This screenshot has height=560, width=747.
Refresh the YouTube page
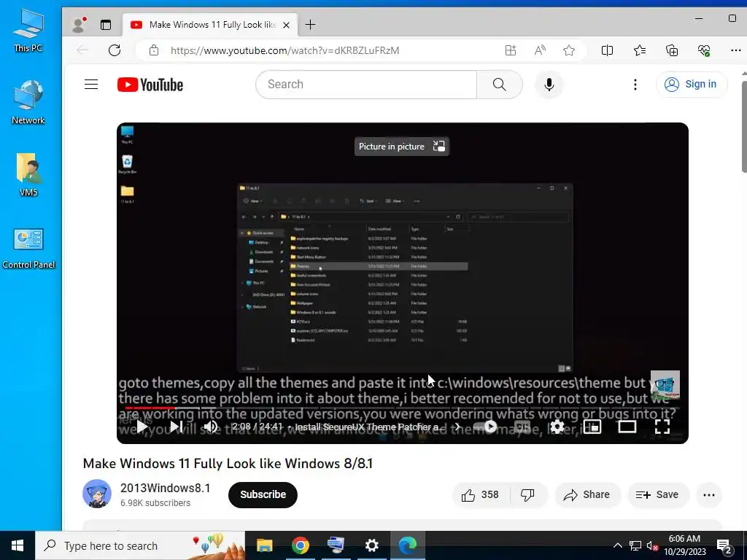pyautogui.click(x=115, y=50)
